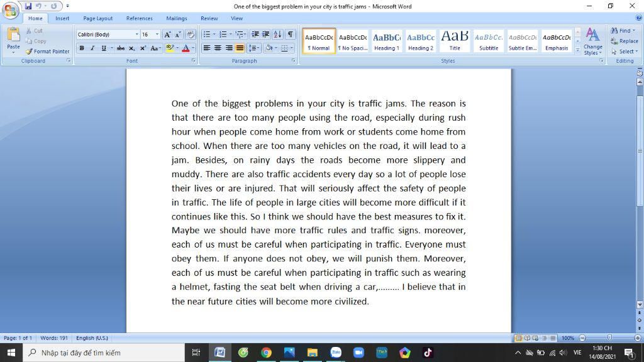This screenshot has width=644, height=362.
Task: Align text to the left
Action: click(207, 48)
